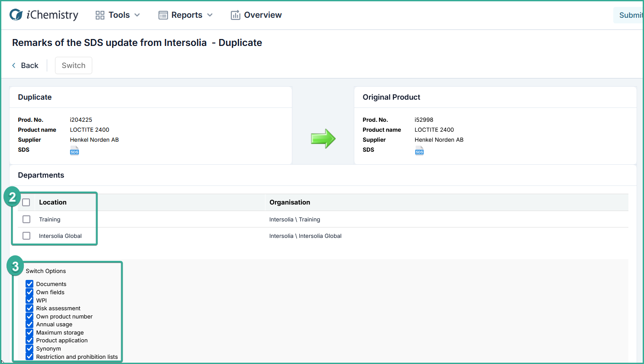The height and width of the screenshot is (364, 644).
Task: Tick the Training department checkbox
Action: click(26, 219)
